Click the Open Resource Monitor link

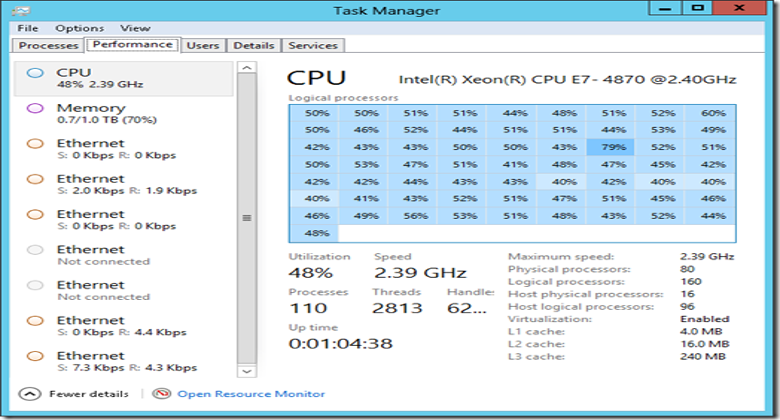tap(251, 394)
